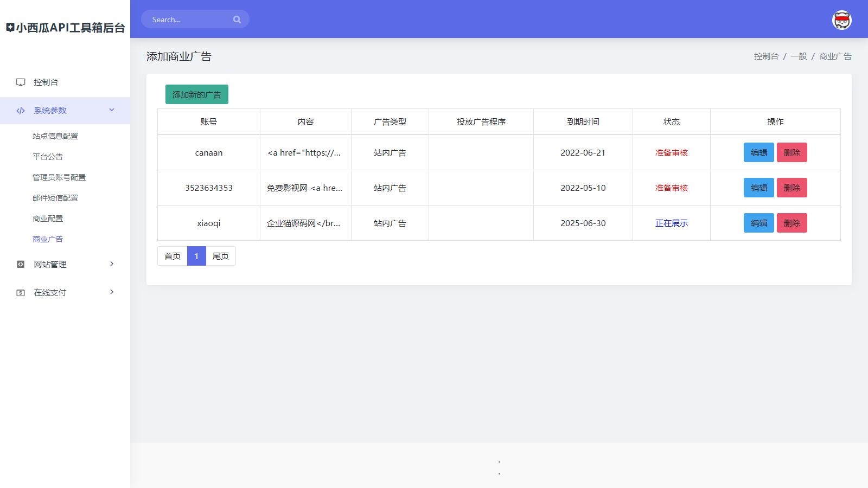This screenshot has height=488, width=868.
Task: Open 商业配置 submenu item
Action: 48,219
